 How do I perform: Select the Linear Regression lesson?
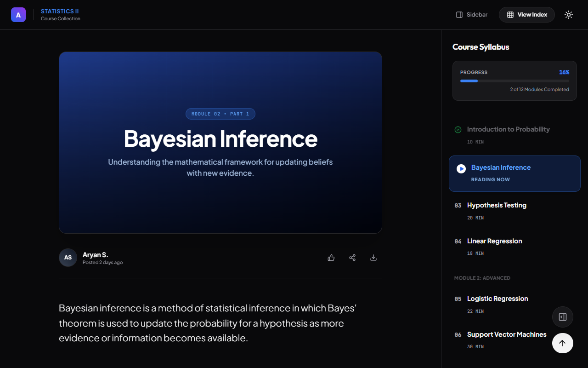[x=494, y=241]
